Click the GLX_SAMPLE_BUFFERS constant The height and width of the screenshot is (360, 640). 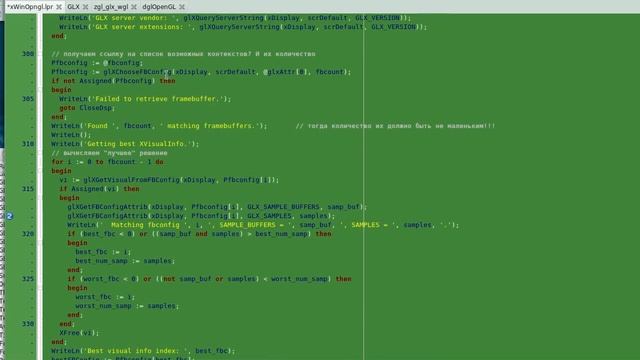pos(283,207)
